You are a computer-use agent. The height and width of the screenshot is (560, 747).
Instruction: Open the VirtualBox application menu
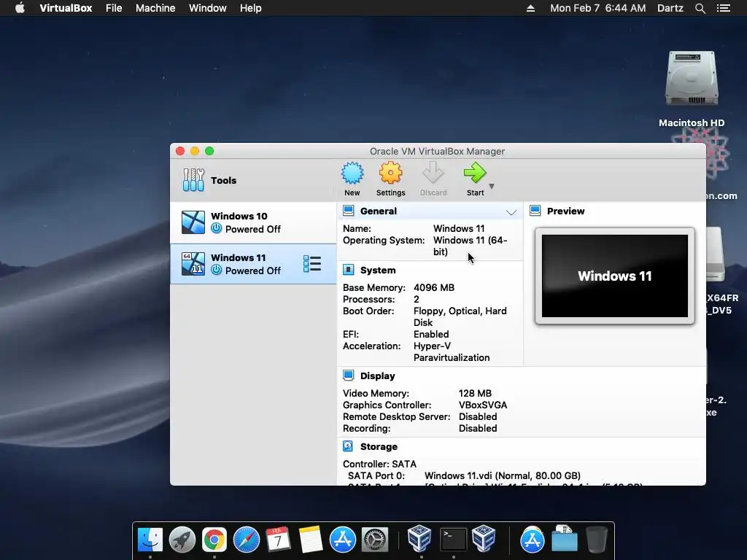(x=66, y=8)
